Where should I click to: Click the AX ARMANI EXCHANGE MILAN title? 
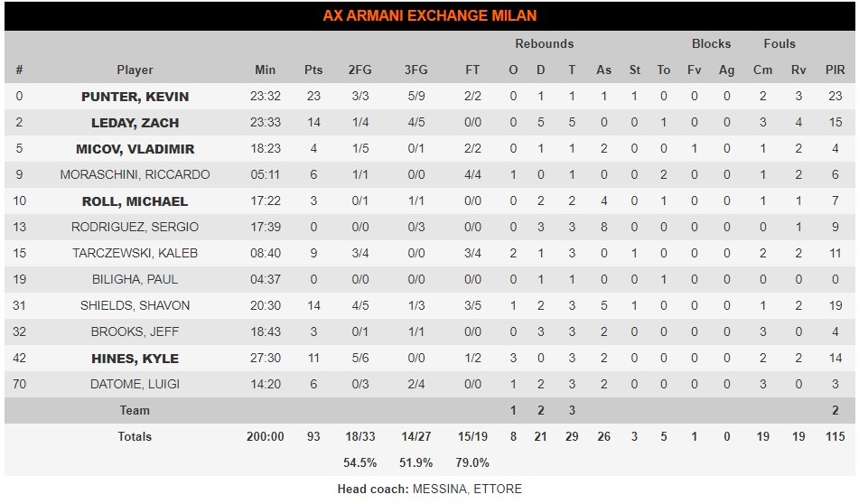coord(429,15)
